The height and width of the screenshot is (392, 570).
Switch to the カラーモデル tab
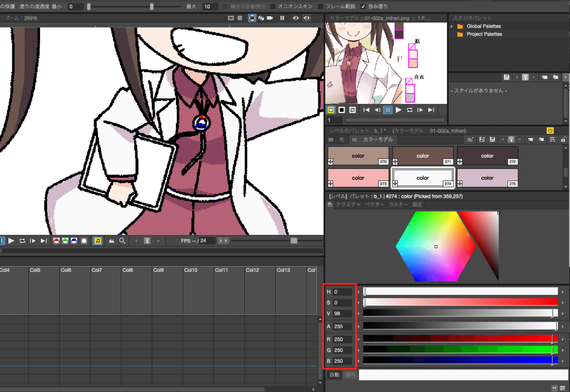pos(374,140)
